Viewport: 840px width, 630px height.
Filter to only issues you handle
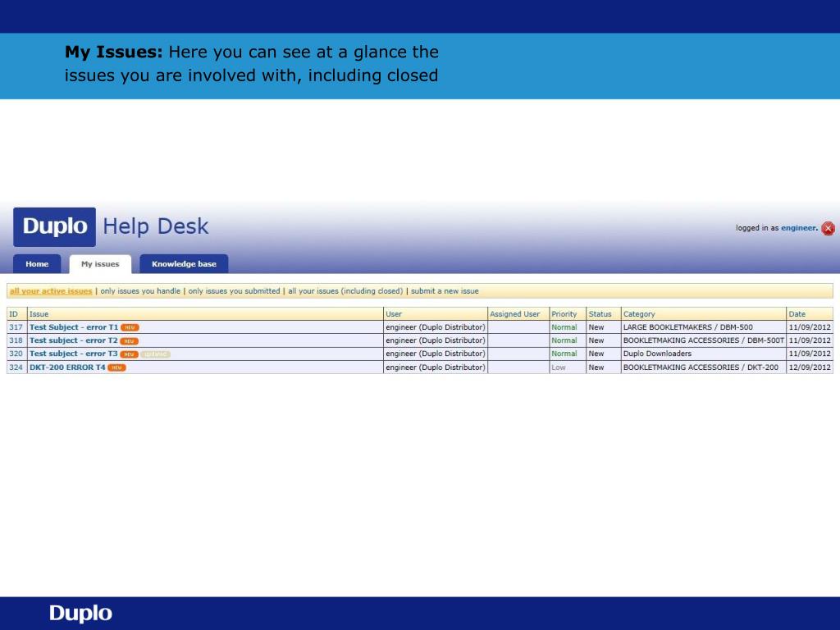140,291
